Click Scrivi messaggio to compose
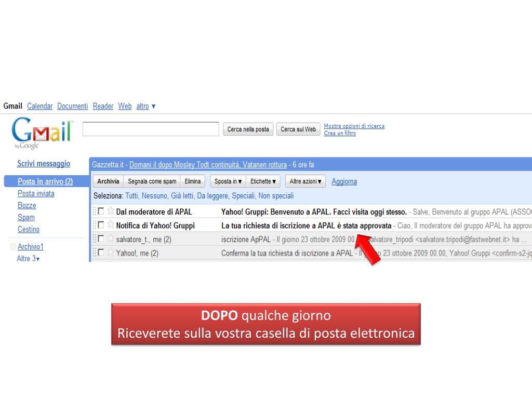 [44, 164]
